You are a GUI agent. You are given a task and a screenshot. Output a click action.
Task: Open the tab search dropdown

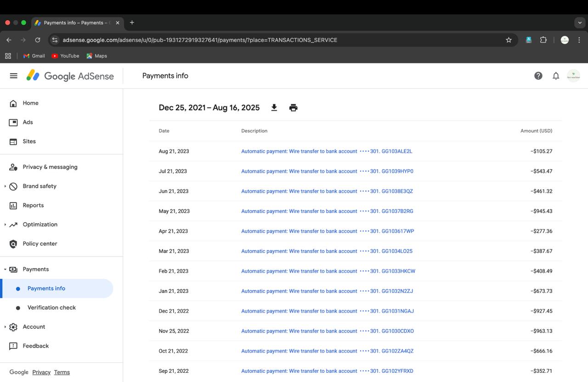pos(580,22)
